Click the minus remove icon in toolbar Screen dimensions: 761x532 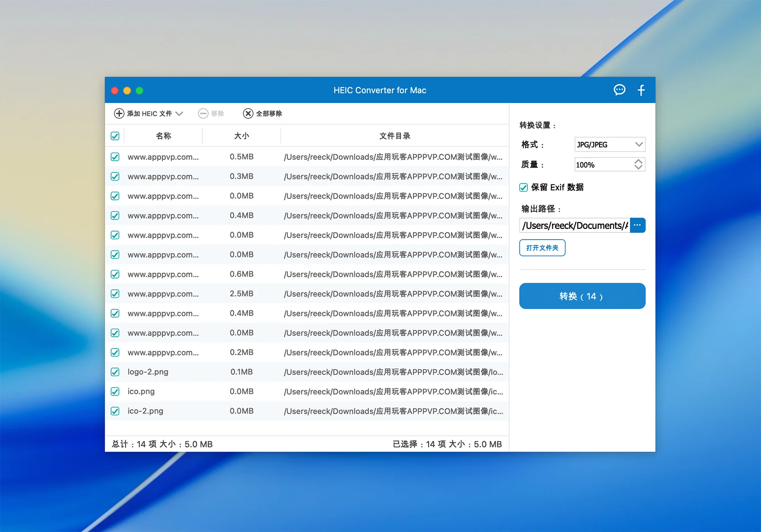[x=203, y=114]
